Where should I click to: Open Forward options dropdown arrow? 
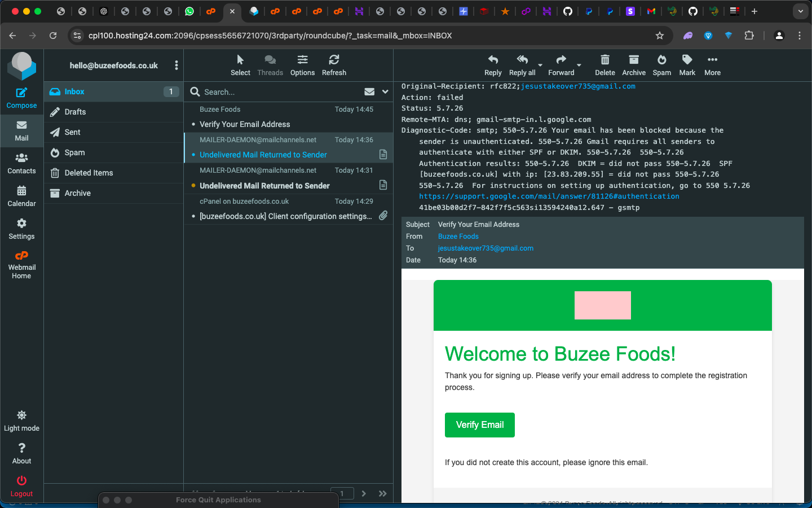point(579,65)
